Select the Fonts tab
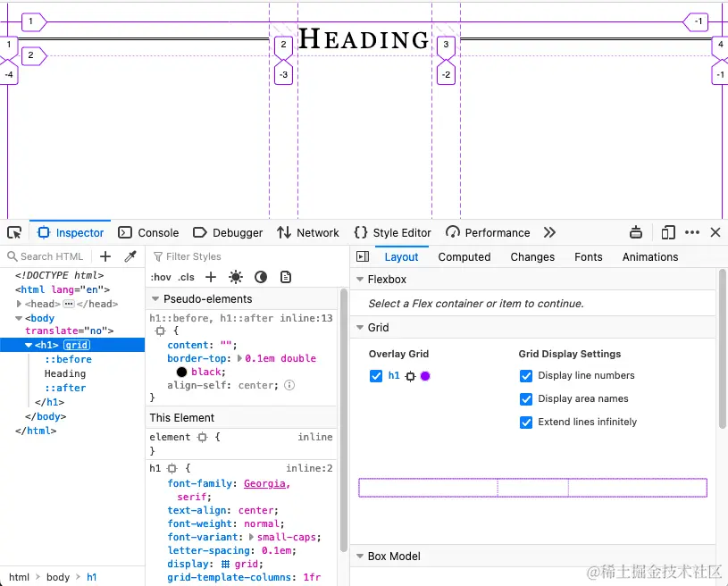Viewport: 728px width, 586px height. 589,256
